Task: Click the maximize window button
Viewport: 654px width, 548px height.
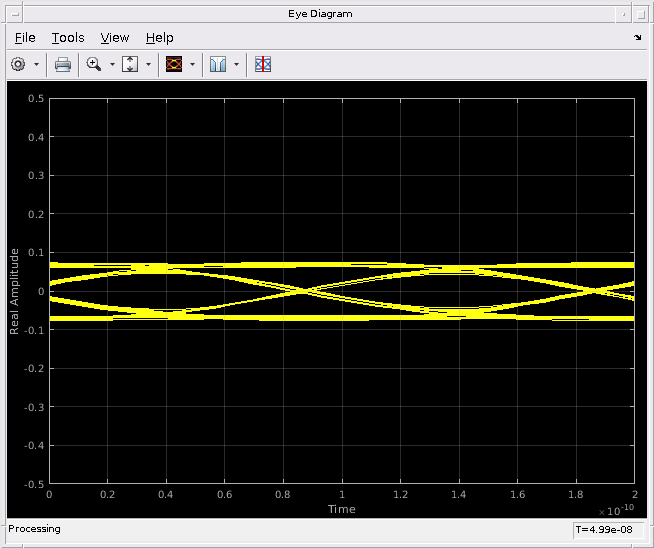Action: coord(641,15)
